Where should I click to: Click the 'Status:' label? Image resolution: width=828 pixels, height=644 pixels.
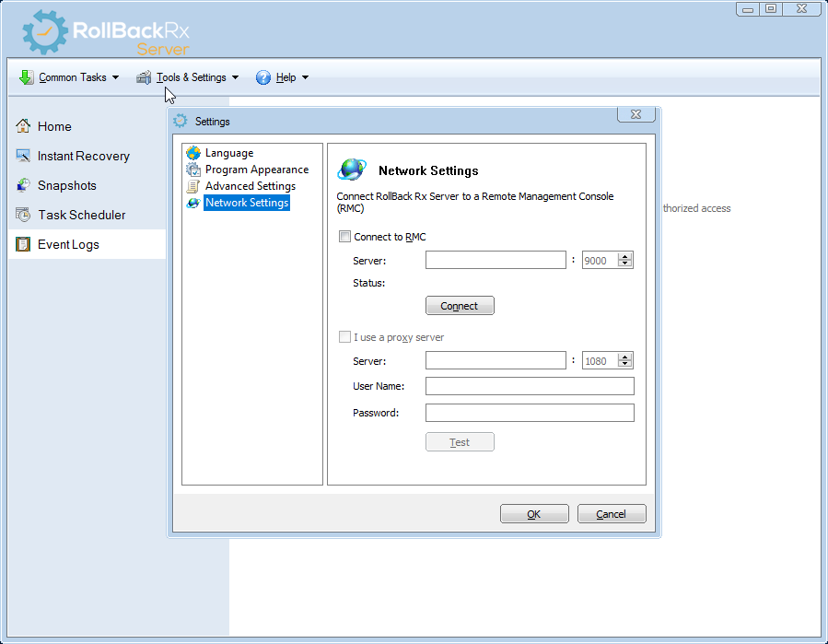[x=368, y=283]
